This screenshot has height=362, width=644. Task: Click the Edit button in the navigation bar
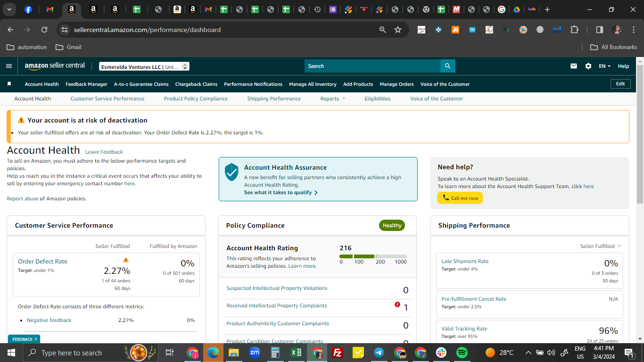(x=620, y=84)
